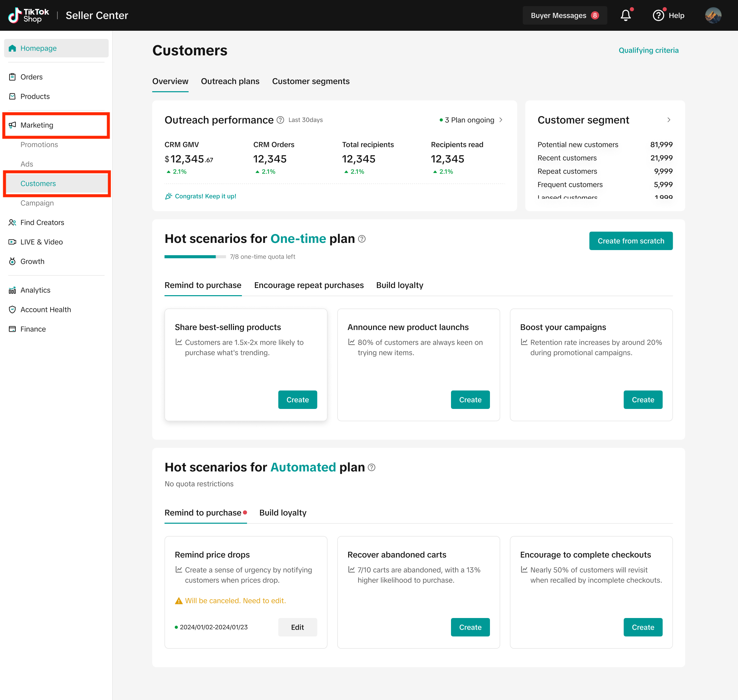Expand the Customer segment panel arrow
Screen dimensions: 738x700
(x=669, y=120)
